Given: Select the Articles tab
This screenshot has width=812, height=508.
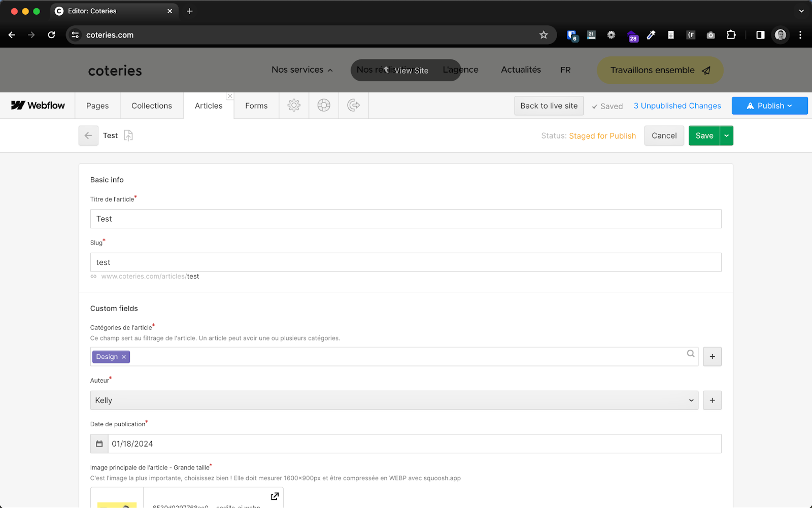Looking at the screenshot, I should pos(209,106).
